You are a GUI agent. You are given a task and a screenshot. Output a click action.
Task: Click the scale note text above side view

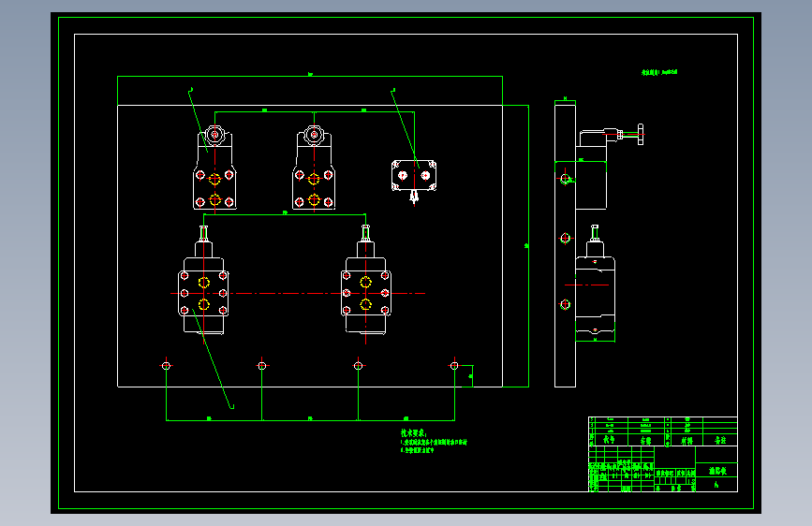[659, 72]
